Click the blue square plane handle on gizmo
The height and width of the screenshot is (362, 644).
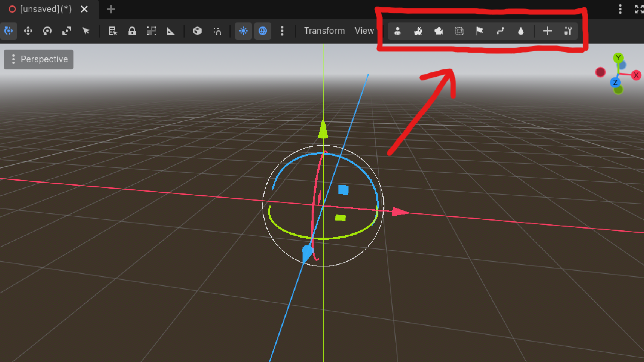pos(343,190)
